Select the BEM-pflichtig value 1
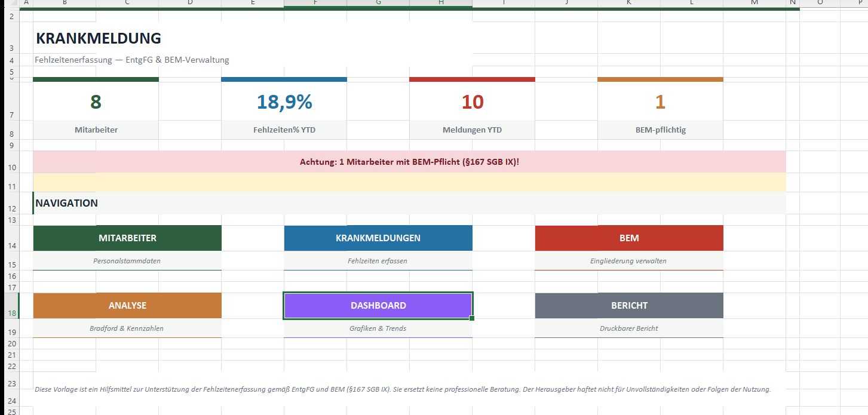Image resolution: width=868 pixels, height=415 pixels. tap(660, 102)
